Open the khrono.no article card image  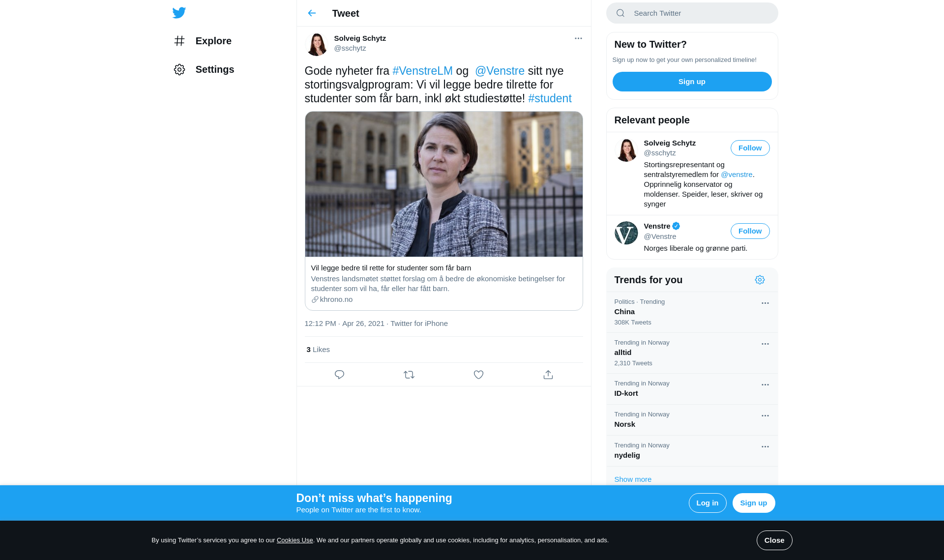(x=443, y=184)
